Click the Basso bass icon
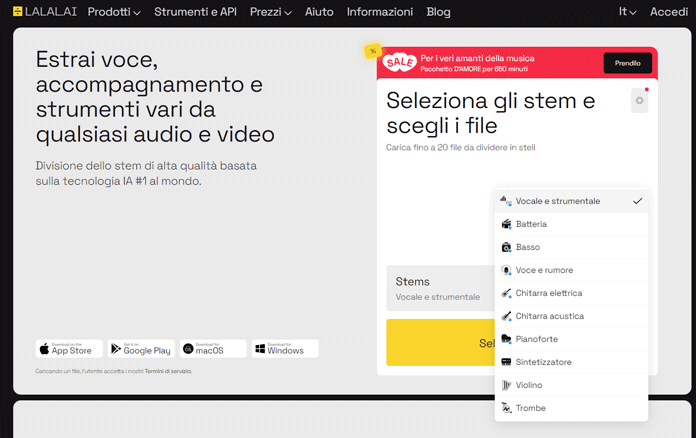This screenshot has height=438, width=696. pos(506,247)
